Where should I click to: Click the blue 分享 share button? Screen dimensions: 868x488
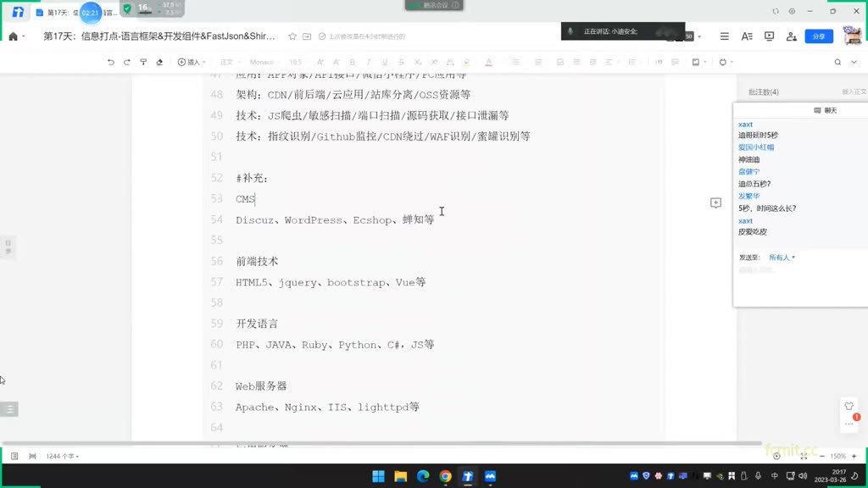819,36
